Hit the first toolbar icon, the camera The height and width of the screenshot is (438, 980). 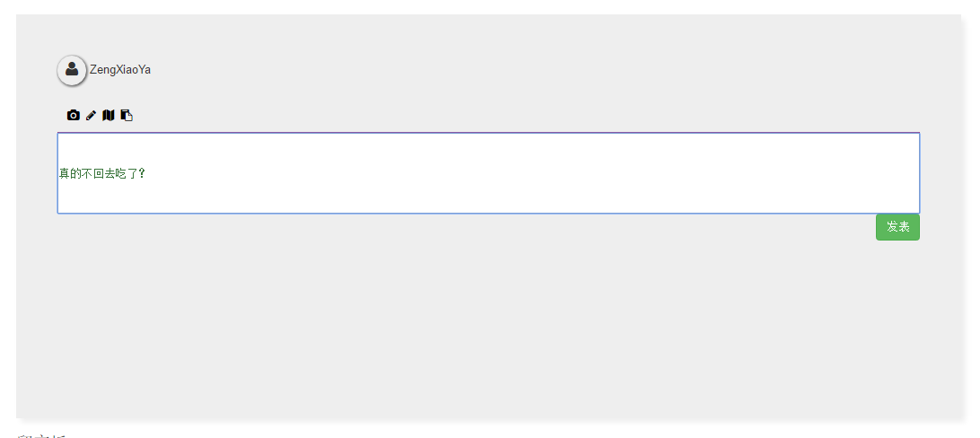[x=74, y=115]
